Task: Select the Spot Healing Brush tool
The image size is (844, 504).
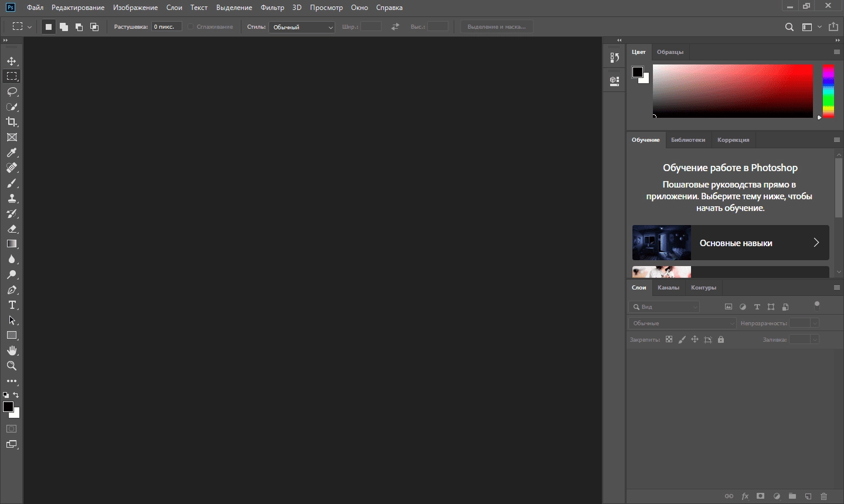Action: coord(12,168)
